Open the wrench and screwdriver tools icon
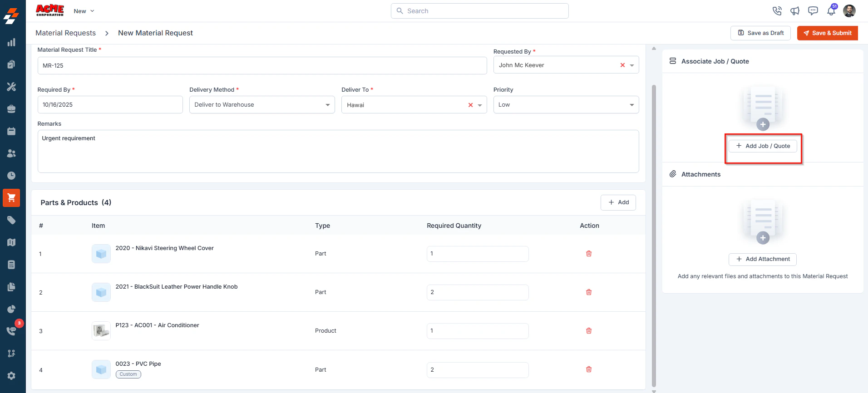Screen dimensions: 868x393 (x=11, y=87)
